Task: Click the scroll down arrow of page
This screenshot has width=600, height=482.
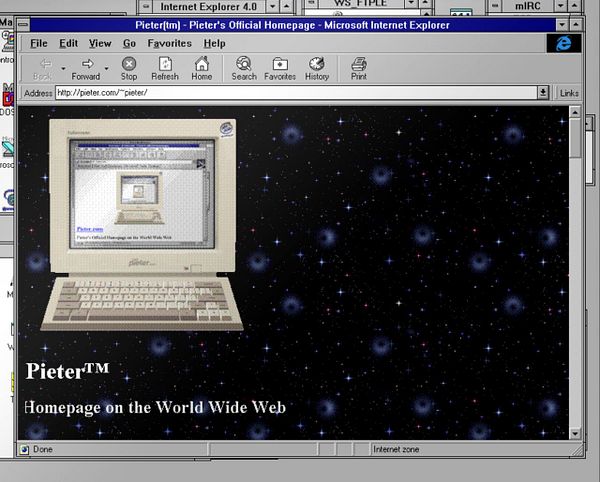Action: [x=575, y=433]
